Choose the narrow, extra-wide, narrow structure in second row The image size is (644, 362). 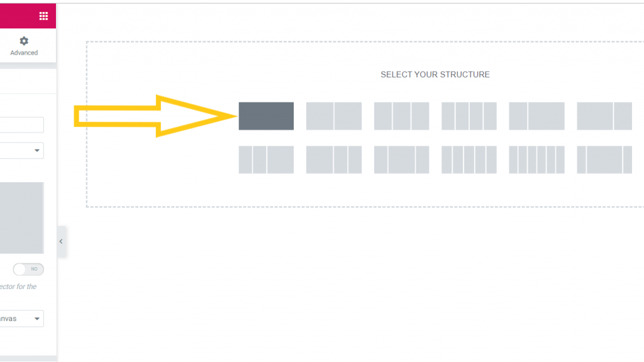604,160
